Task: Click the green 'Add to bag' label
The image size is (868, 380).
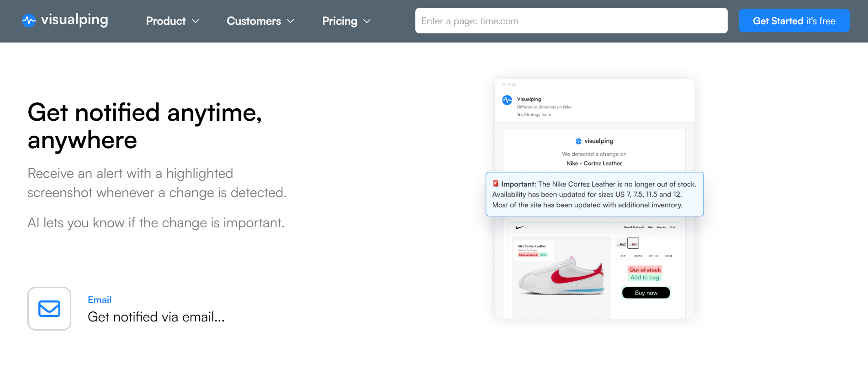Action: 645,278
